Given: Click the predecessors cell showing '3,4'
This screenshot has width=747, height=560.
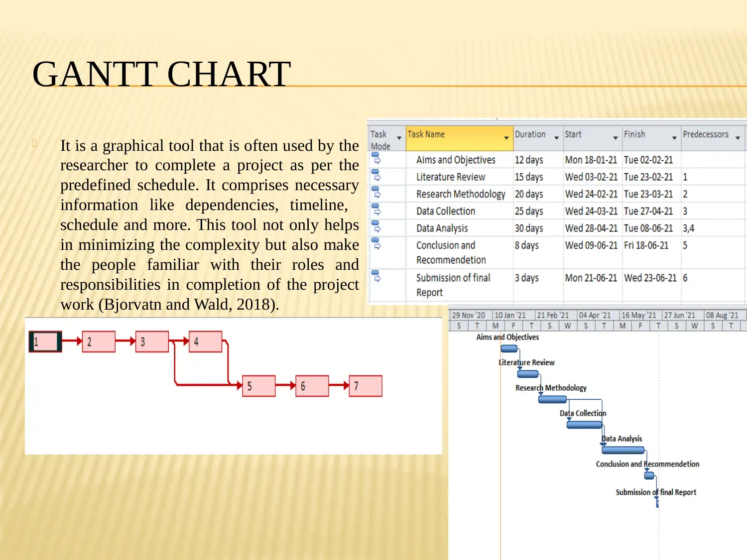Looking at the screenshot, I should [x=713, y=228].
